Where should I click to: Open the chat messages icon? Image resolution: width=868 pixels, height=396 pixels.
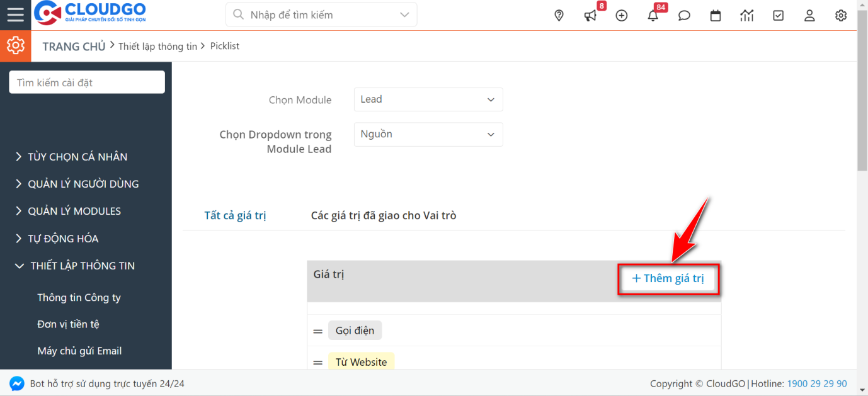pos(684,15)
